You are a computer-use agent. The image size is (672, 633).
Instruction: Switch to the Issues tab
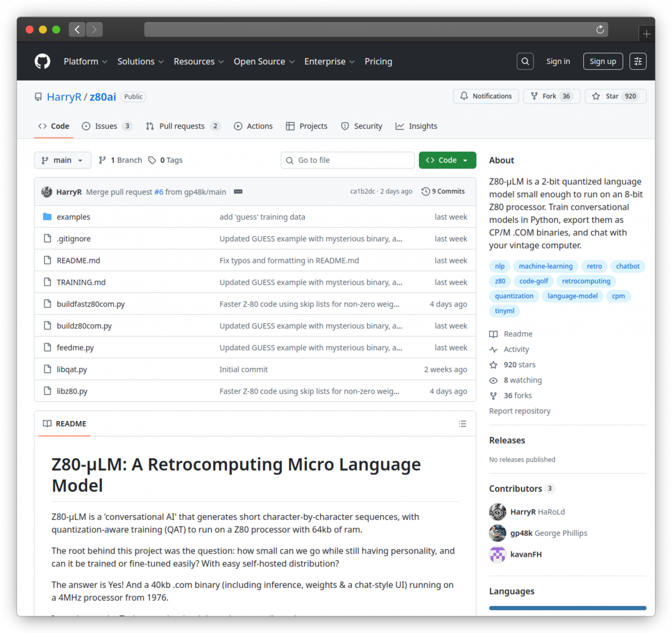pyautogui.click(x=106, y=126)
